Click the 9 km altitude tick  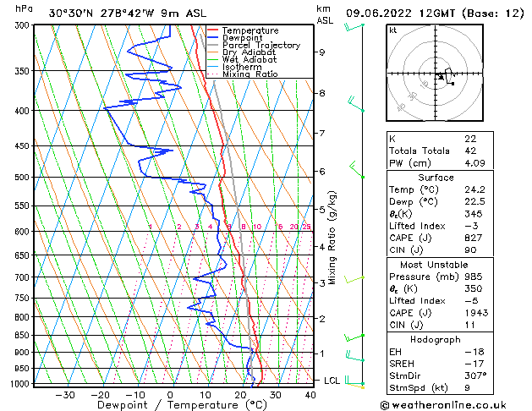322,52
